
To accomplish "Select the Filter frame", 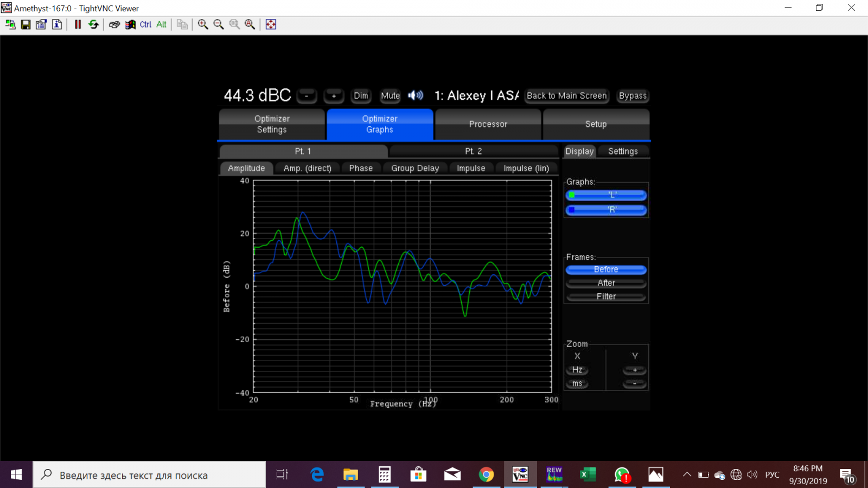I will click(606, 297).
